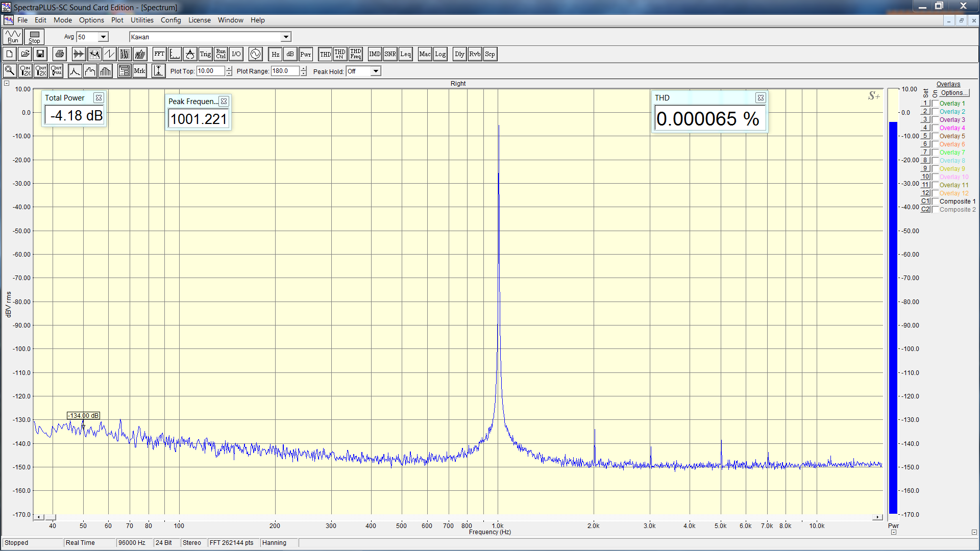Viewport: 980px width, 551px height.
Task: Close the THD readout box
Action: [x=761, y=98]
